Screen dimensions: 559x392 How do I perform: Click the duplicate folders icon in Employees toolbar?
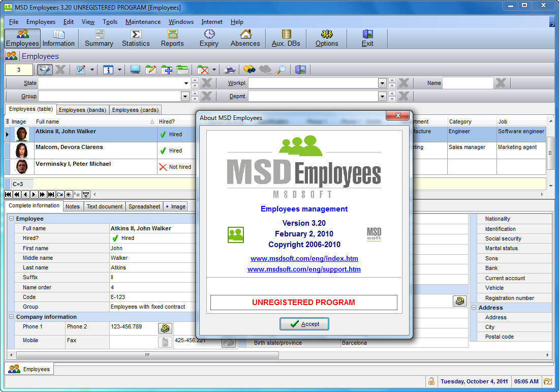(182, 70)
